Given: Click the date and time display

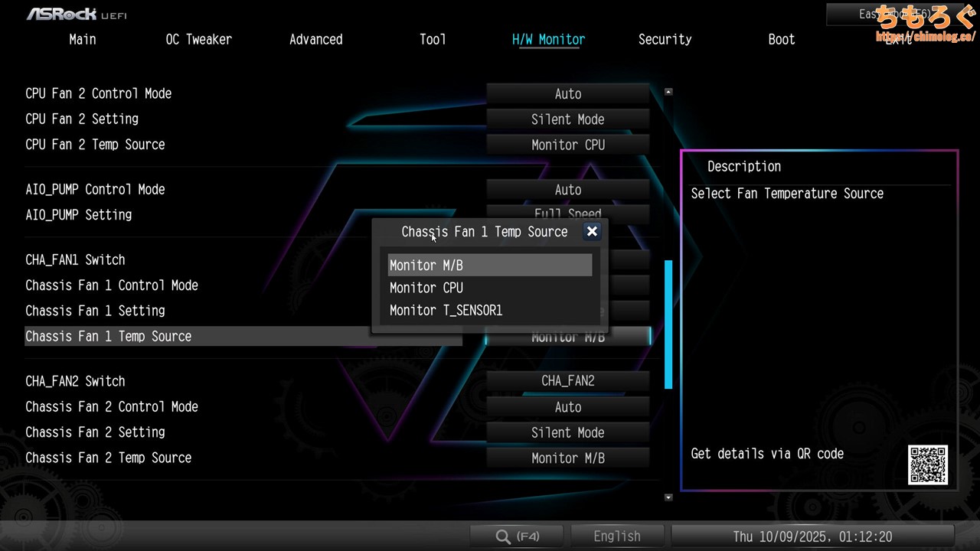Looking at the screenshot, I should pyautogui.click(x=812, y=536).
